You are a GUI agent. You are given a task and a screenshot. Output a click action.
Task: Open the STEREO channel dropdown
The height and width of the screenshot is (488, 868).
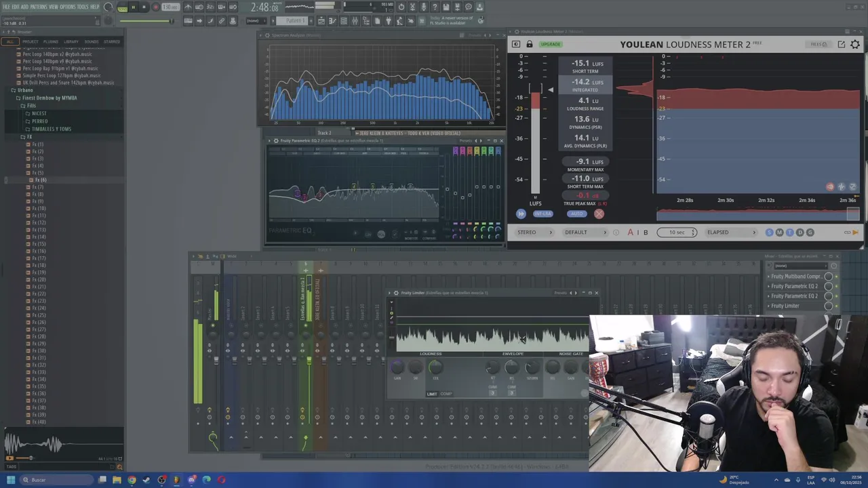point(535,232)
